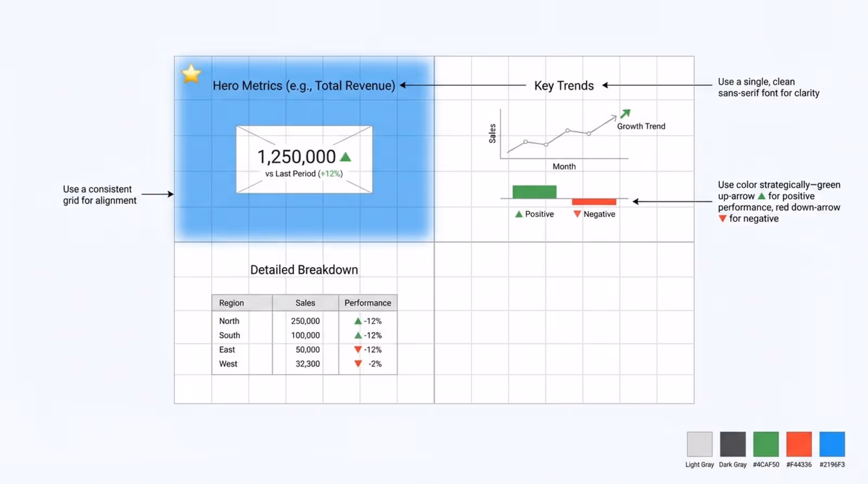Choose the blue #2196F3 swatch
Image resolution: width=868 pixels, height=484 pixels.
click(x=832, y=444)
